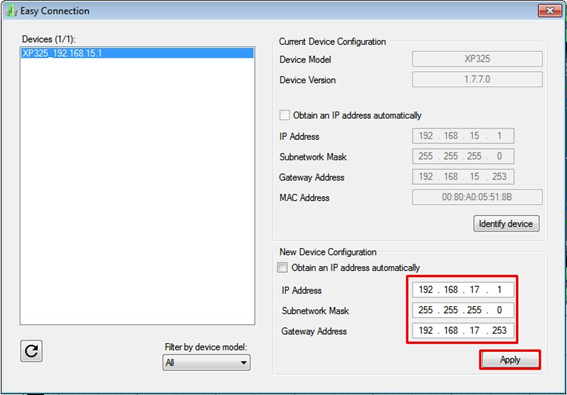Click the Devices (1/1) label
Viewport: 567px width, 395px height.
pos(48,39)
